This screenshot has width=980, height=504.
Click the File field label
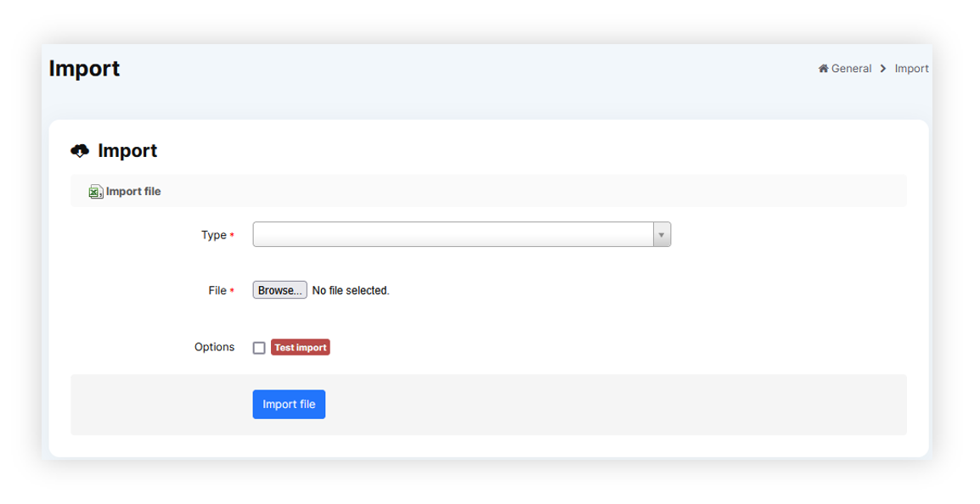point(217,290)
